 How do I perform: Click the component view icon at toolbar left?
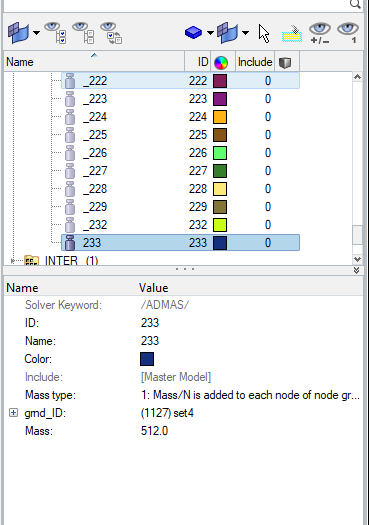point(18,32)
